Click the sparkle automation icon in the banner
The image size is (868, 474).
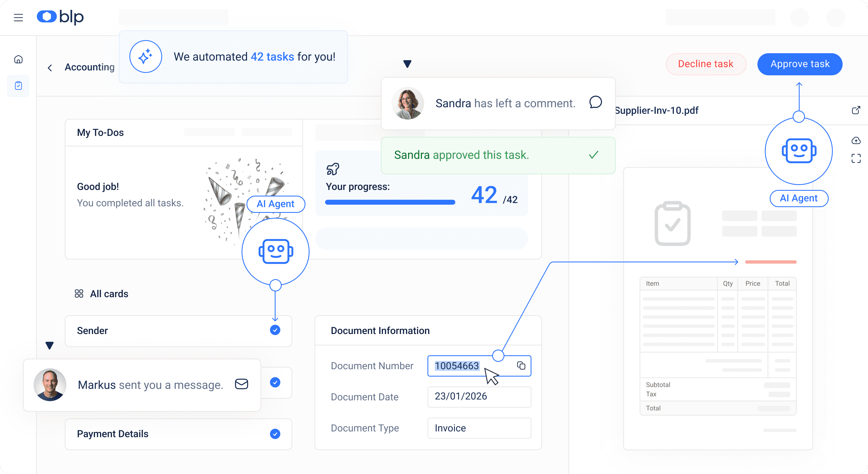[145, 56]
